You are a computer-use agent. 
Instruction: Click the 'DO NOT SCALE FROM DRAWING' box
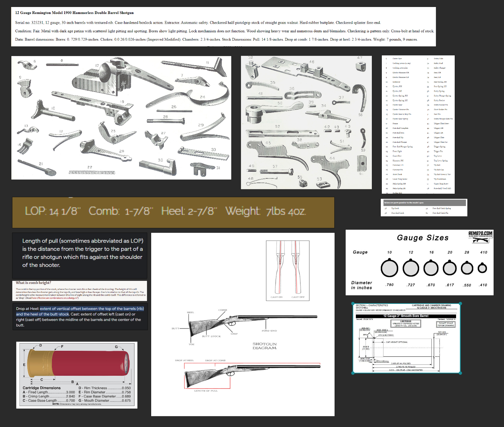click(x=446, y=324)
